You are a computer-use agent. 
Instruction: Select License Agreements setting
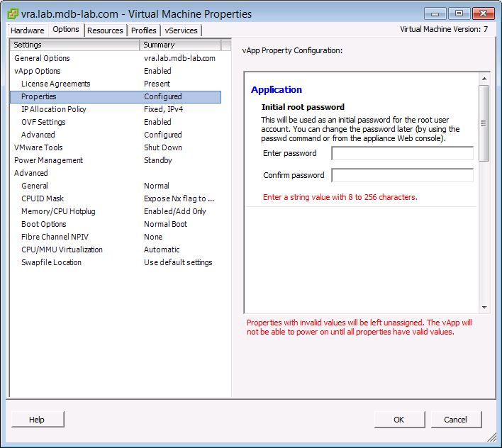[55, 84]
